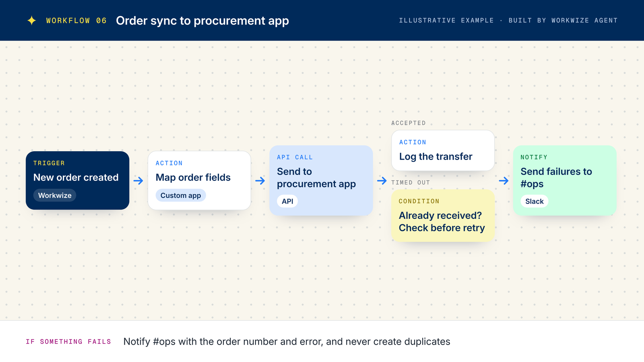
Task: Open the 'Map order fields' action card
Action: pos(199,180)
